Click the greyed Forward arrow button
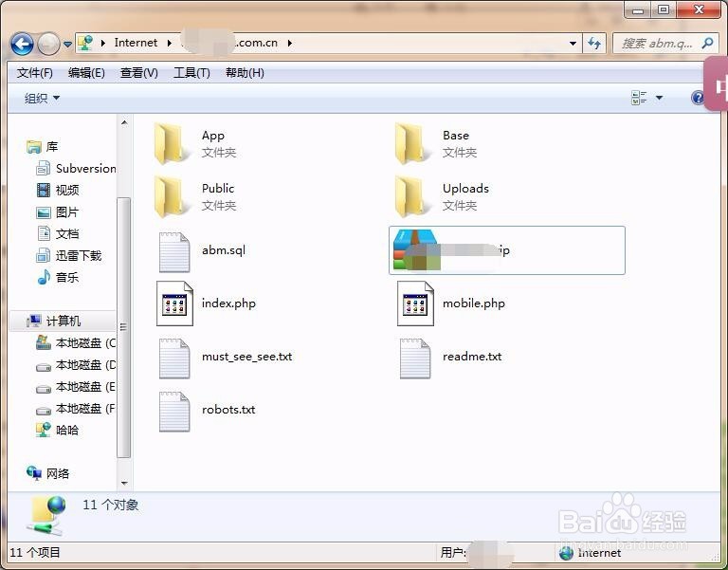 pyautogui.click(x=48, y=45)
